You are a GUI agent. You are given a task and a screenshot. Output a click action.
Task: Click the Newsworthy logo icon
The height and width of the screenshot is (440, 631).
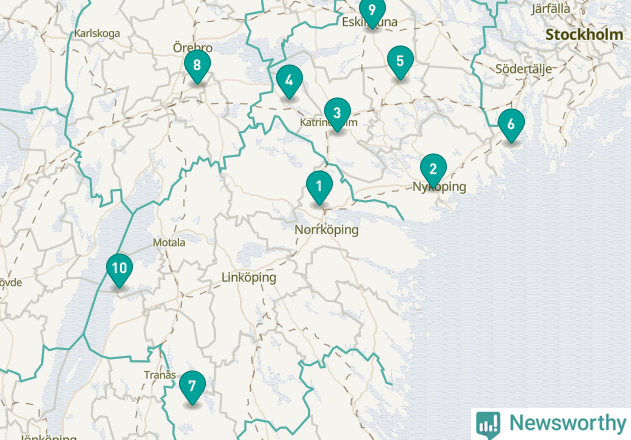(x=488, y=425)
